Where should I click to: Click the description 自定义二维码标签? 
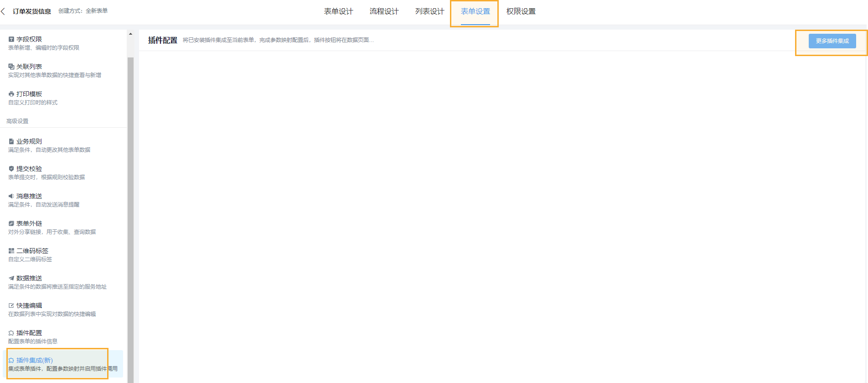[30, 259]
